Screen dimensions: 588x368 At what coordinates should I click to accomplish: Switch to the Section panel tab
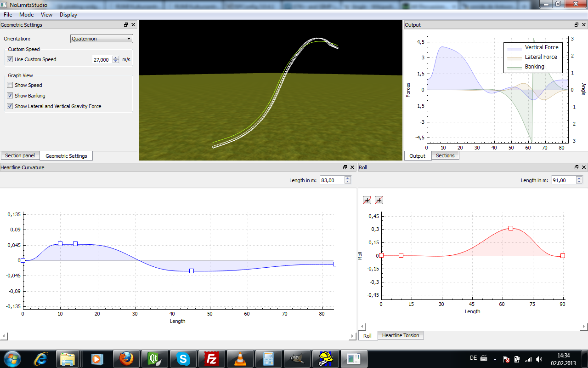20,155
